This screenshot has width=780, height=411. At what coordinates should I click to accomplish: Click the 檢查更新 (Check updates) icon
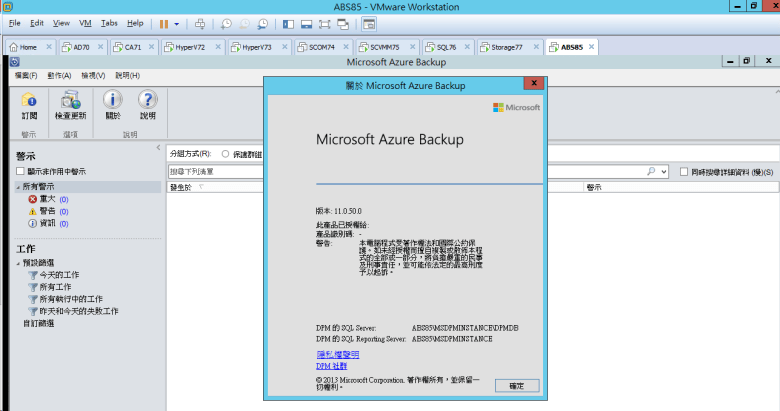pos(70,104)
